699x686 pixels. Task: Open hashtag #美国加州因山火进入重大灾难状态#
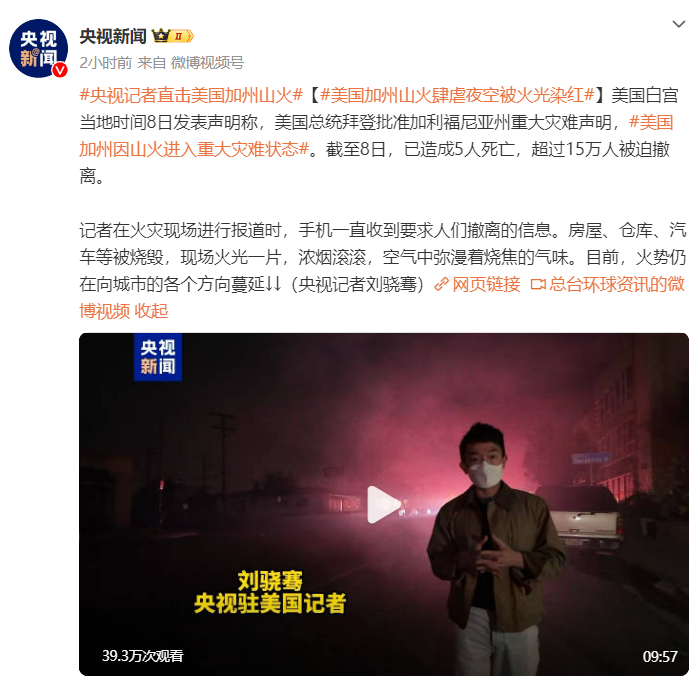coord(376,136)
